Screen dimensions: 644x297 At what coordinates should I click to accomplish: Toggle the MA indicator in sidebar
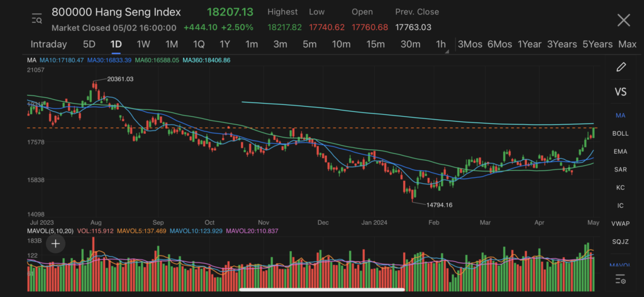click(x=620, y=116)
